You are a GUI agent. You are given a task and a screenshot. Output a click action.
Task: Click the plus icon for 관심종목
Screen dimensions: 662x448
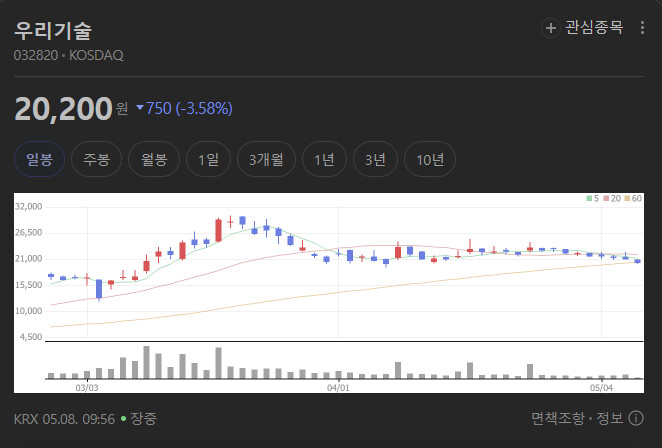[551, 28]
